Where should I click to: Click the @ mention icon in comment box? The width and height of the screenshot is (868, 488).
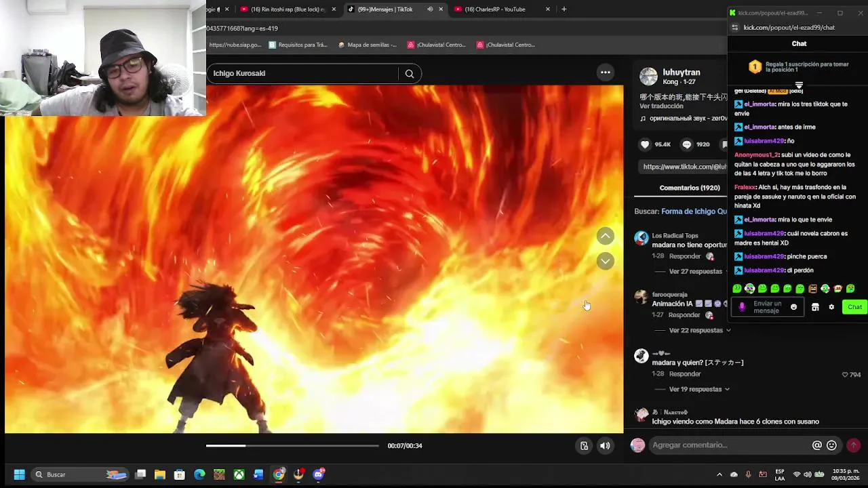coord(817,445)
